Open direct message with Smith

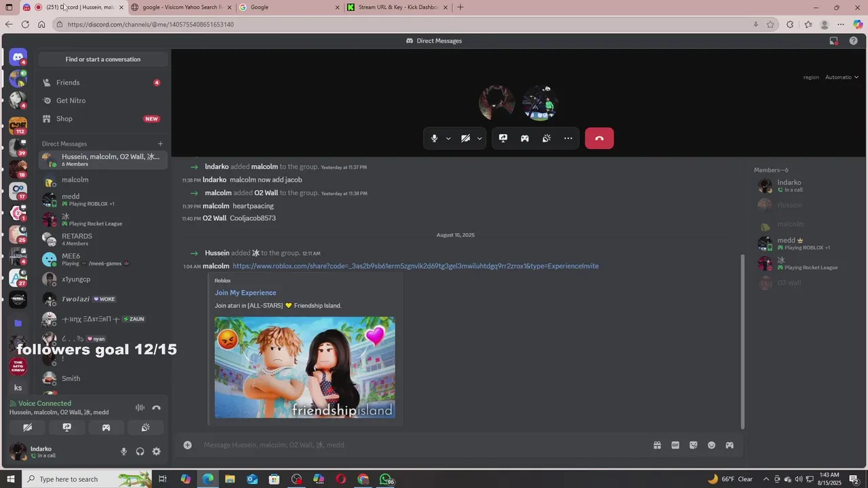pos(103,378)
